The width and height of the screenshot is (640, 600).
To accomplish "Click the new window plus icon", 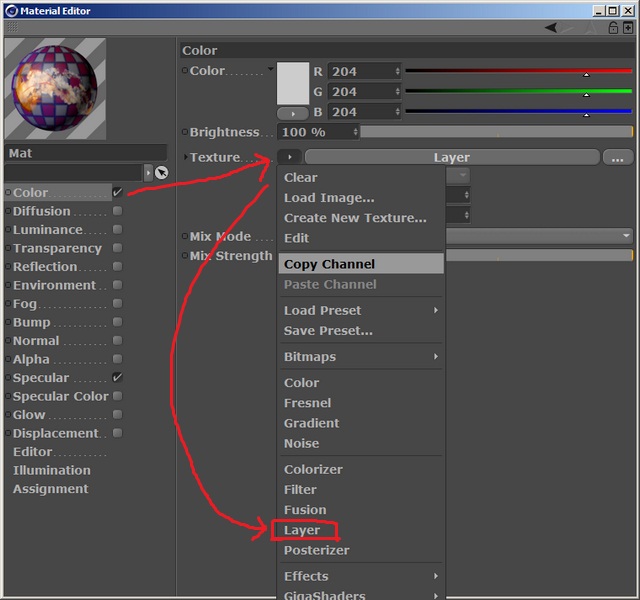I will pos(628,28).
